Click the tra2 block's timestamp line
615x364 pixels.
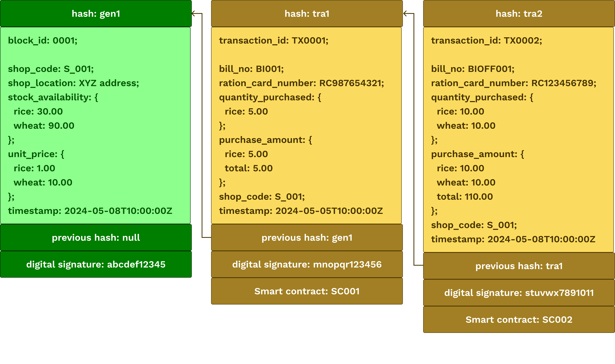[513, 239]
